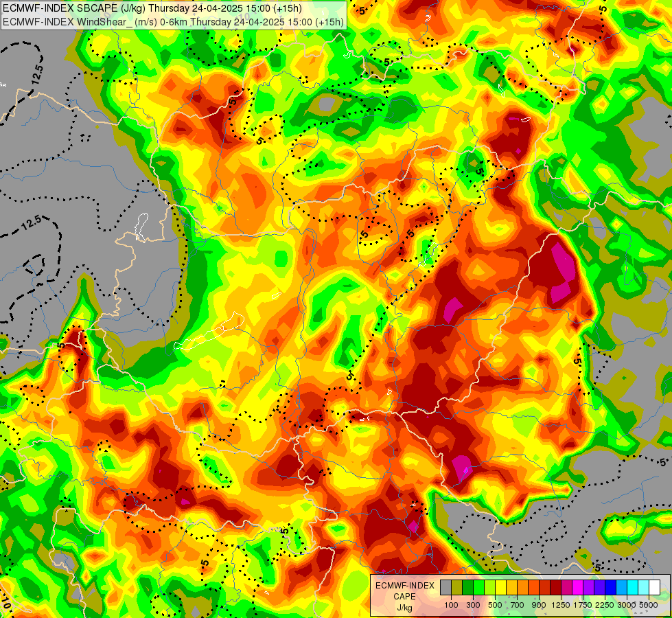
Task: Click the 2250 value on the legend scale
Action: pos(604,605)
